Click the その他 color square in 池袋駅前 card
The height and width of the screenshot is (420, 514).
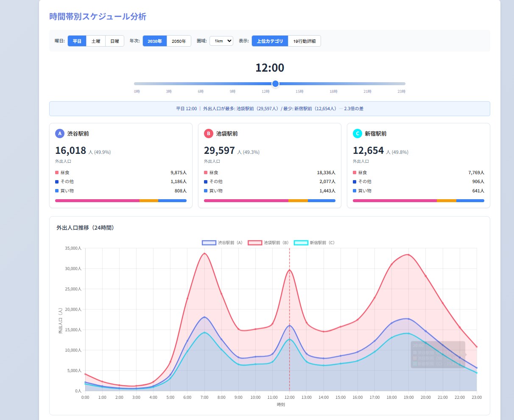[206, 182]
